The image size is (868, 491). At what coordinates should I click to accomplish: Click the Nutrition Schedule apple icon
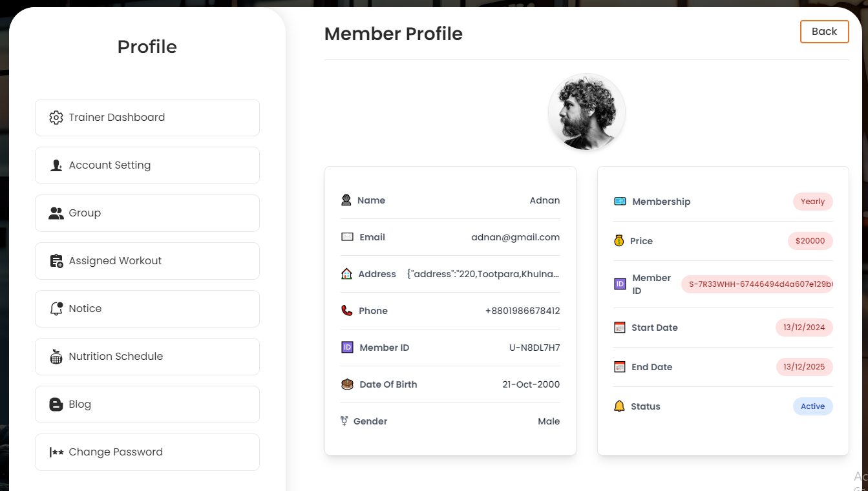(56, 357)
